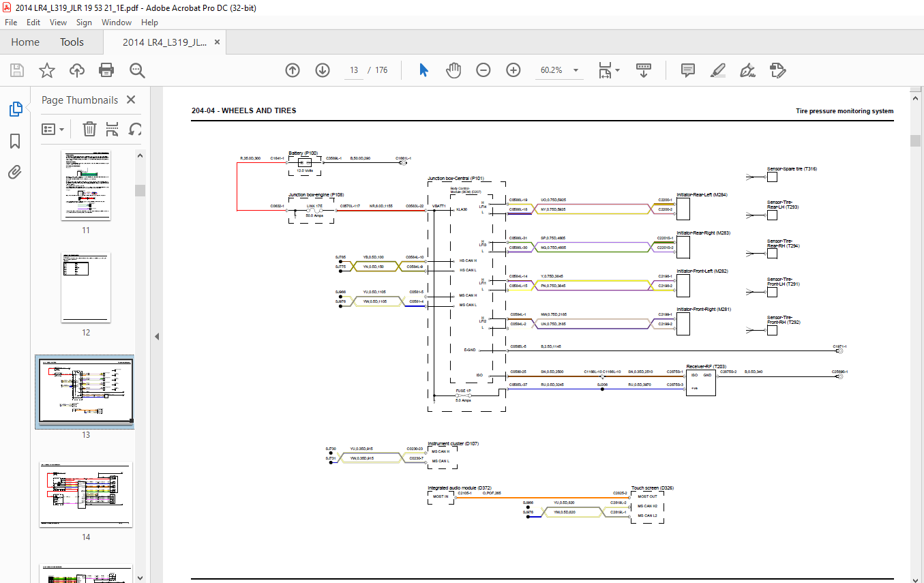Click 'Junction box-Central (P101)' label
Screen dimensions: 924x583
[456, 179]
